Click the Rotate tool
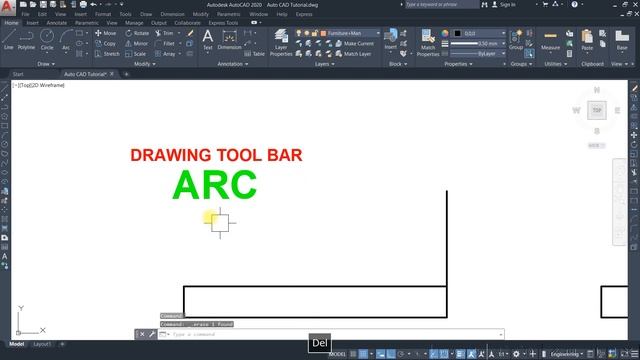The image size is (640, 360). 137,33
